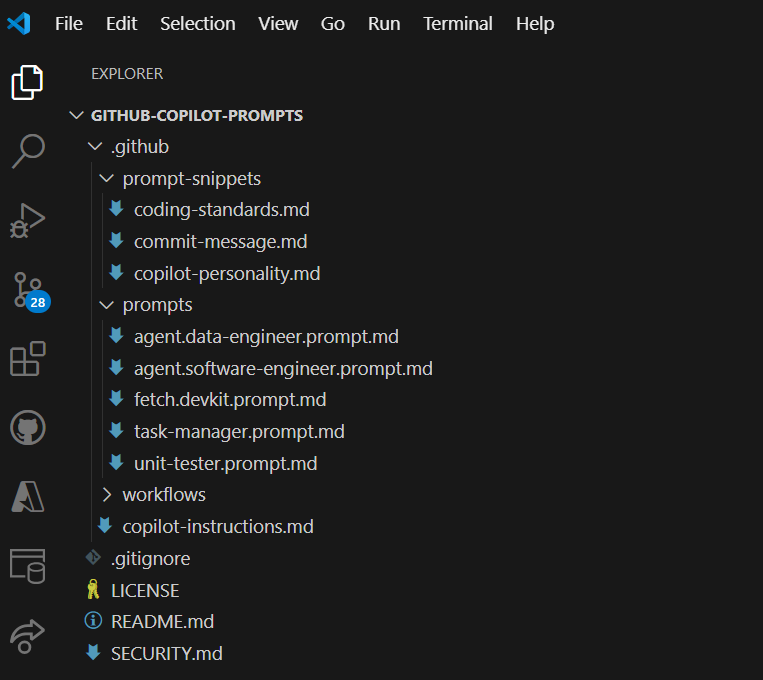Open the Terminal menu
The height and width of the screenshot is (680, 763).
click(458, 23)
